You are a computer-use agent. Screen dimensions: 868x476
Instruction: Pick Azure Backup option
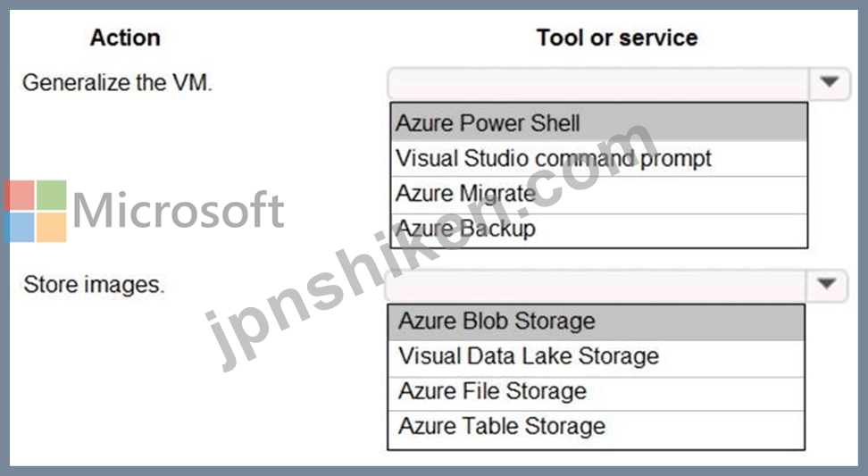point(599,230)
